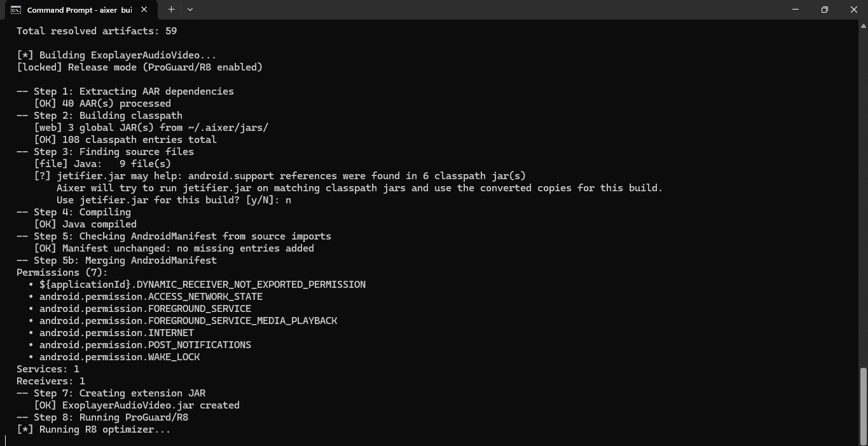The width and height of the screenshot is (868, 446).
Task: Open a new tab with the plus button
Action: pos(171,10)
